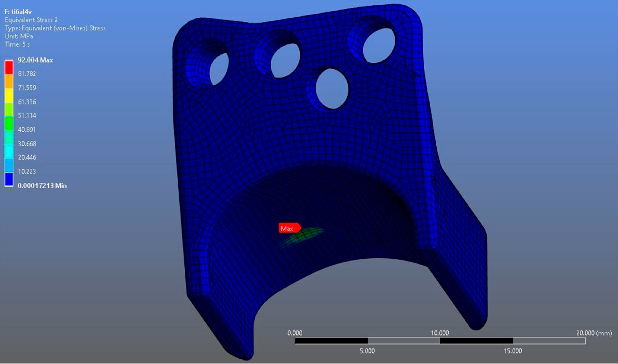
Task: Click the 'Equivalent Stress 2' result label
Action: pyautogui.click(x=31, y=20)
